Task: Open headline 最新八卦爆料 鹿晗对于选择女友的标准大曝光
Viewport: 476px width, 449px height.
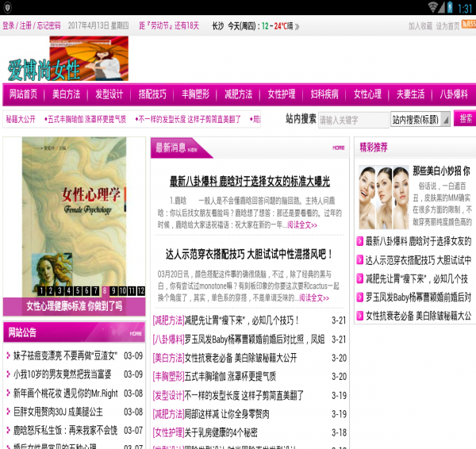Action: coord(250,182)
